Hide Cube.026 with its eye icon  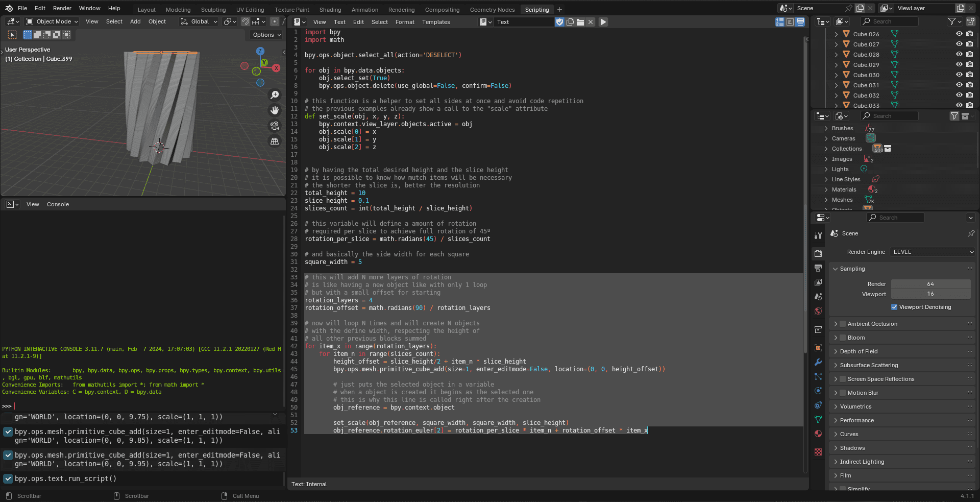point(959,34)
